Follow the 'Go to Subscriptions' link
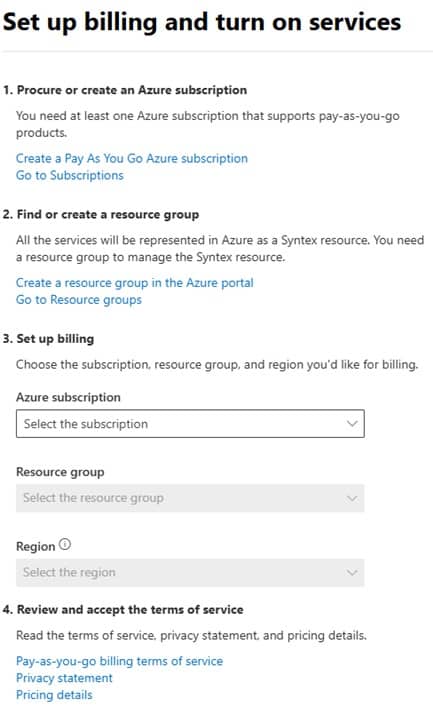 tap(69, 175)
